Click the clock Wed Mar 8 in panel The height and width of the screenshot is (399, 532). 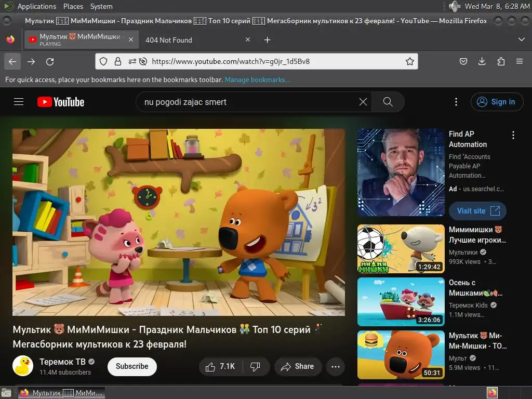[x=497, y=6]
